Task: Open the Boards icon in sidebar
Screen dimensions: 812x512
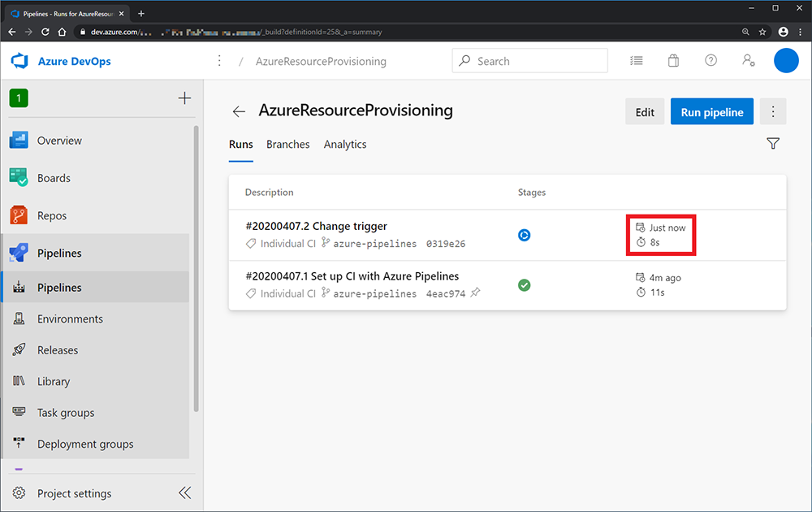Action: 19,178
